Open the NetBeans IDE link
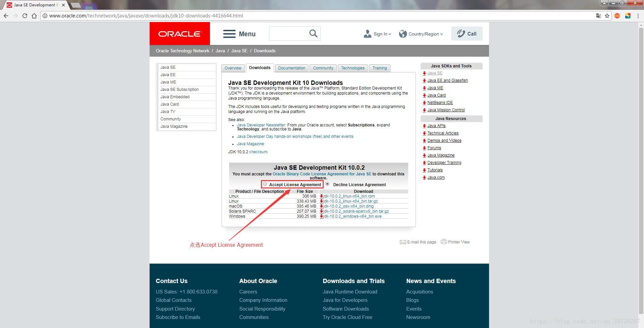 tap(440, 103)
